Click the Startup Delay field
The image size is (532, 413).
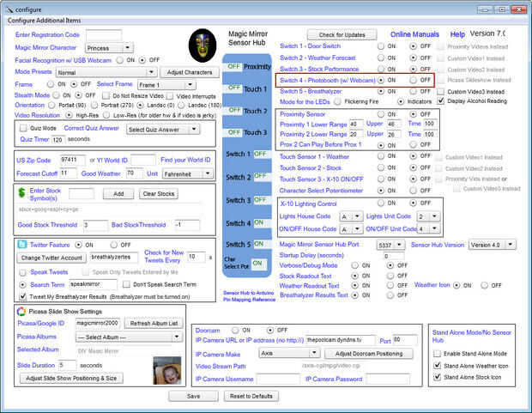click(x=394, y=256)
